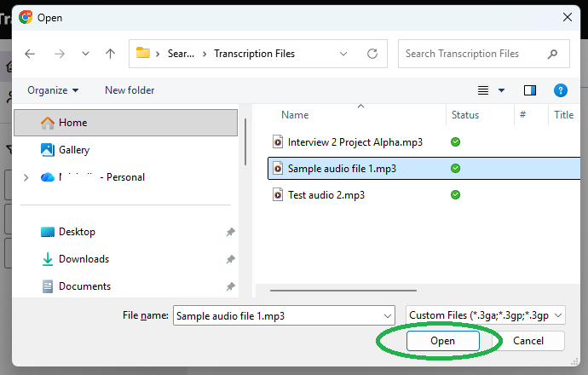The height and width of the screenshot is (375, 588).
Task: Click the audio icon of Test audio 2.mp3
Action: pyautogui.click(x=278, y=195)
